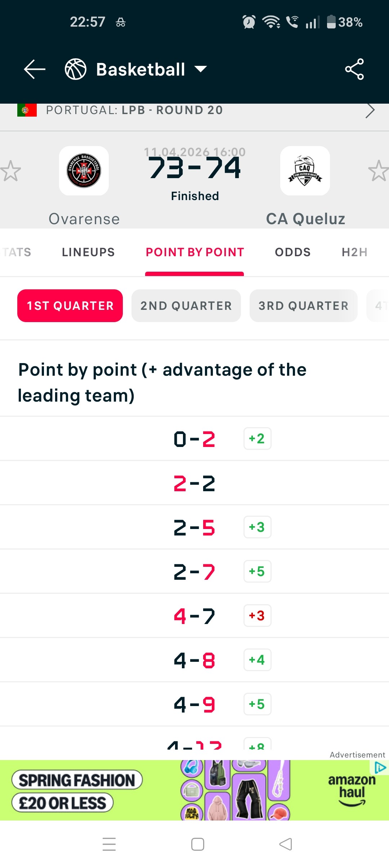Image resolution: width=389 pixels, height=868 pixels.
Task: Tap the share icon
Action: click(354, 69)
